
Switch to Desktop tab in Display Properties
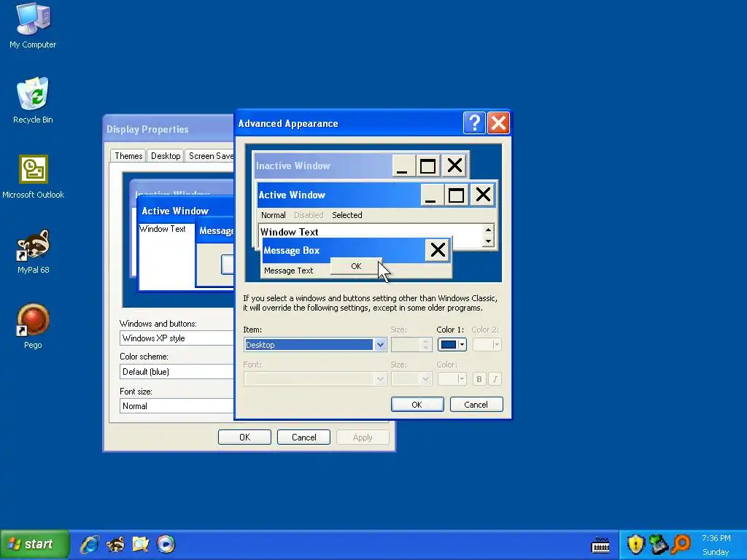tap(166, 156)
